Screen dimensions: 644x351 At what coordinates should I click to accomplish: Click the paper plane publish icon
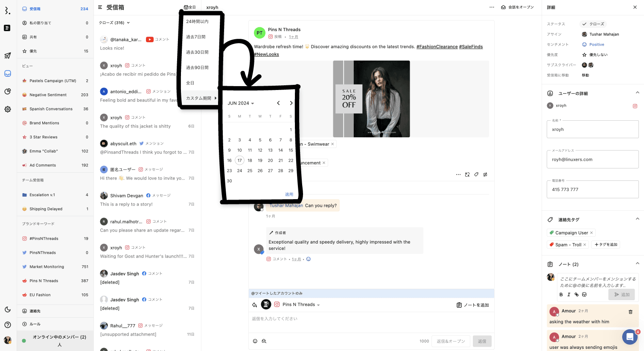point(8,55)
